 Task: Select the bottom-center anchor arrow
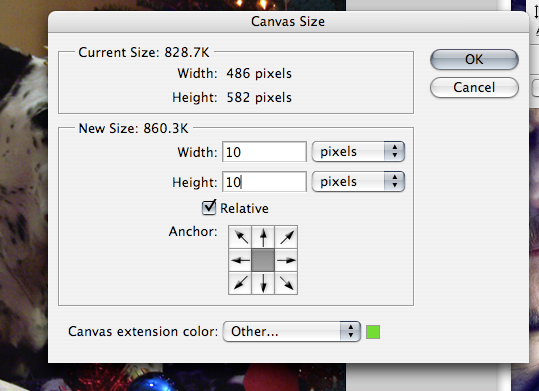click(x=263, y=283)
